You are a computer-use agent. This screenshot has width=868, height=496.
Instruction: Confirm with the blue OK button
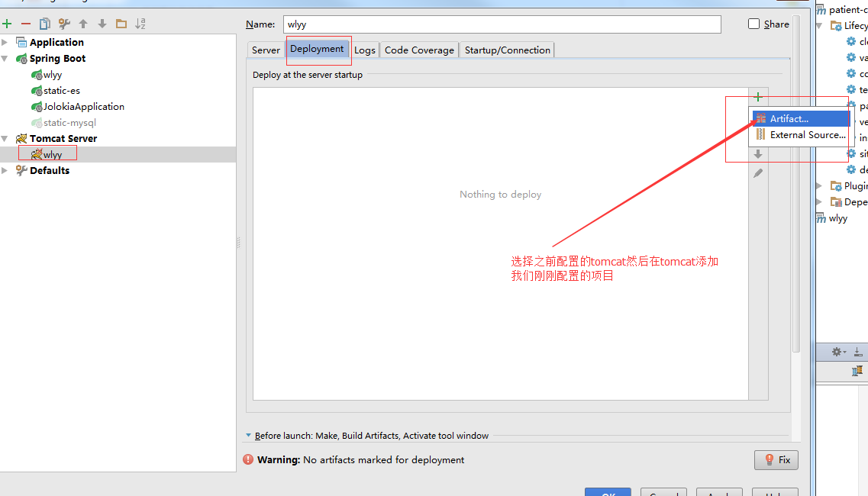point(608,492)
